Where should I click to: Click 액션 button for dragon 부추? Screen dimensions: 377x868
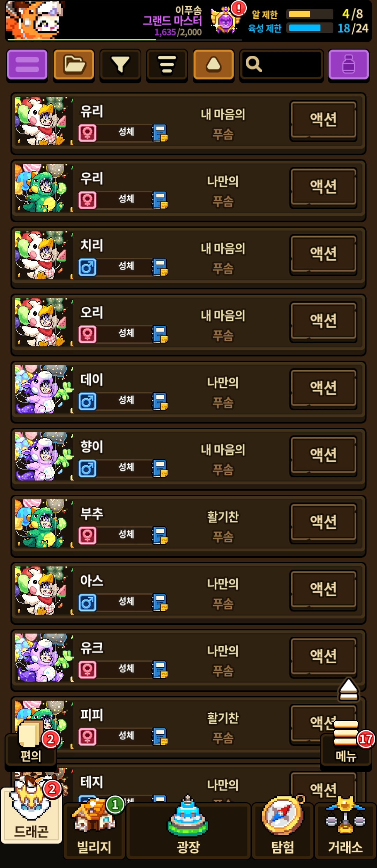click(324, 522)
